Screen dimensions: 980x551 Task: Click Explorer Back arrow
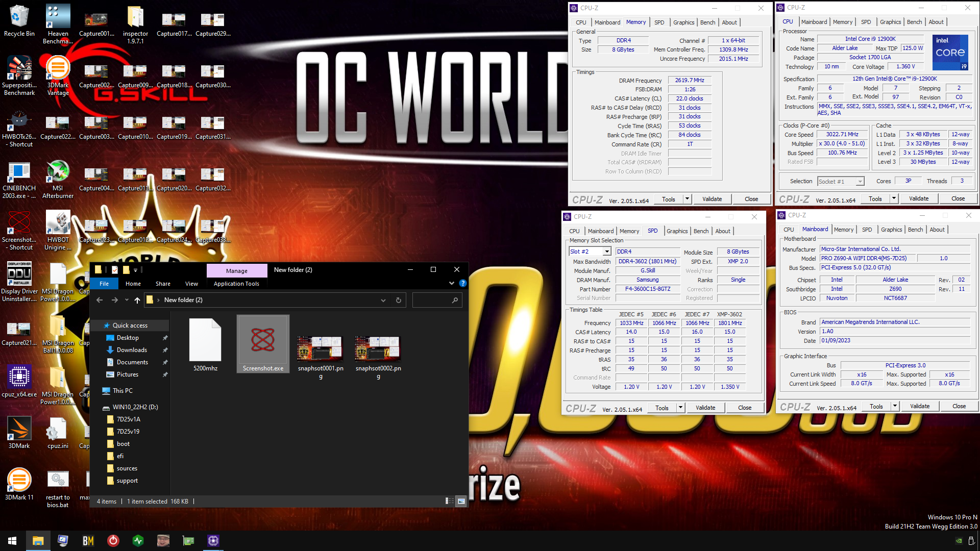coord(100,300)
